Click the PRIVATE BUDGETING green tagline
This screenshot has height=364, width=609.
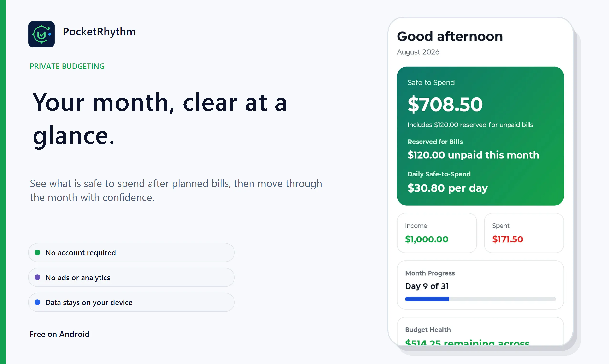[67, 66]
